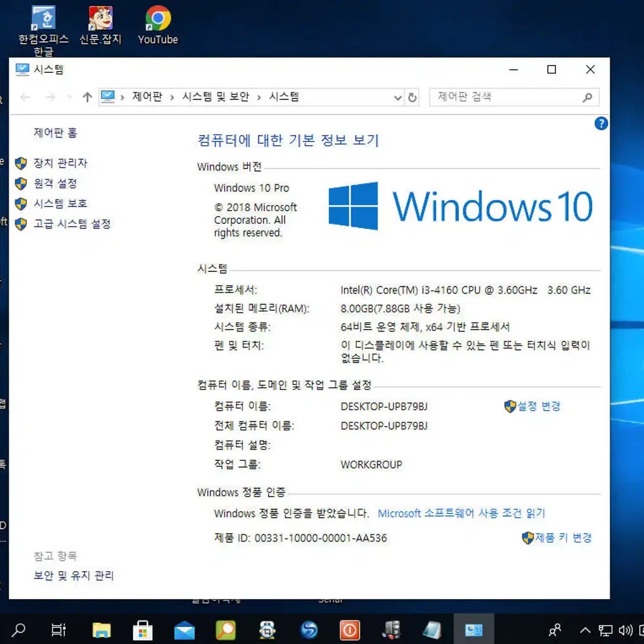Image resolution: width=644 pixels, height=644 pixels.
Task: Open the 신문.잡지 desktop shortcut
Action: click(x=101, y=25)
